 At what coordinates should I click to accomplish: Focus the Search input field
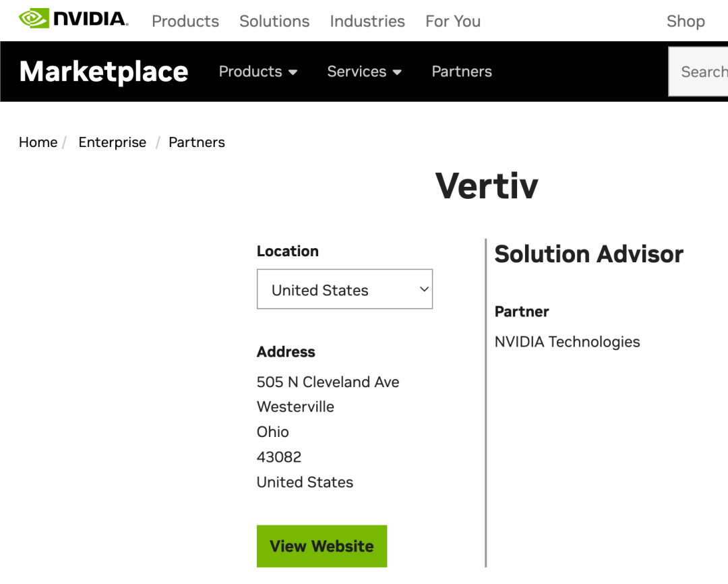(x=701, y=71)
